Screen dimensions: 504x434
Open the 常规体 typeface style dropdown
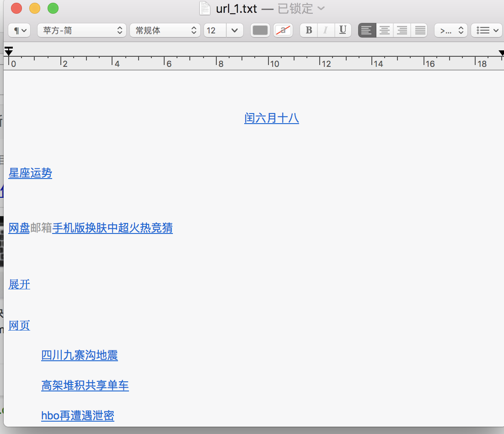coord(165,30)
